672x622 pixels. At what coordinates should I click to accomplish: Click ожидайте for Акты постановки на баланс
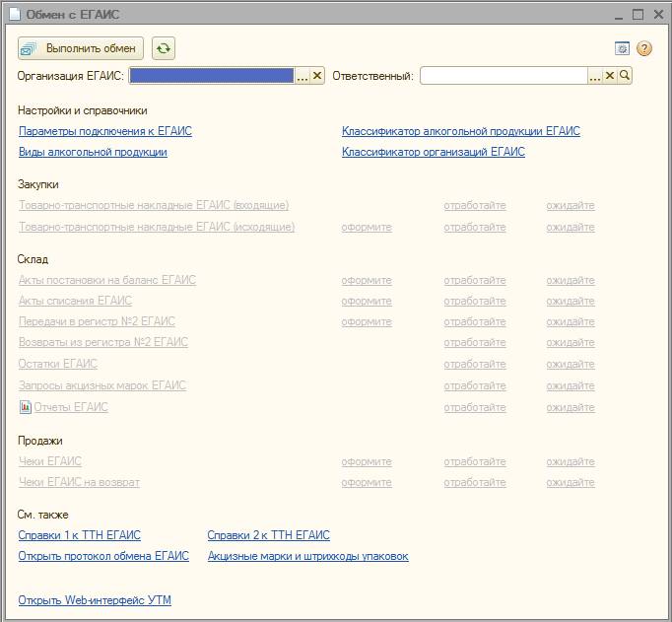tap(571, 280)
